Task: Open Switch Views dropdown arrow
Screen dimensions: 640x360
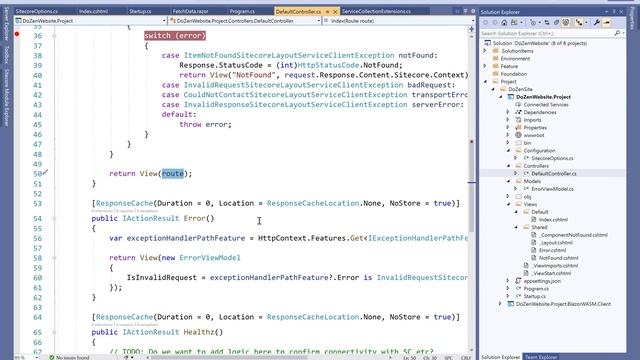Action: pos(521,23)
